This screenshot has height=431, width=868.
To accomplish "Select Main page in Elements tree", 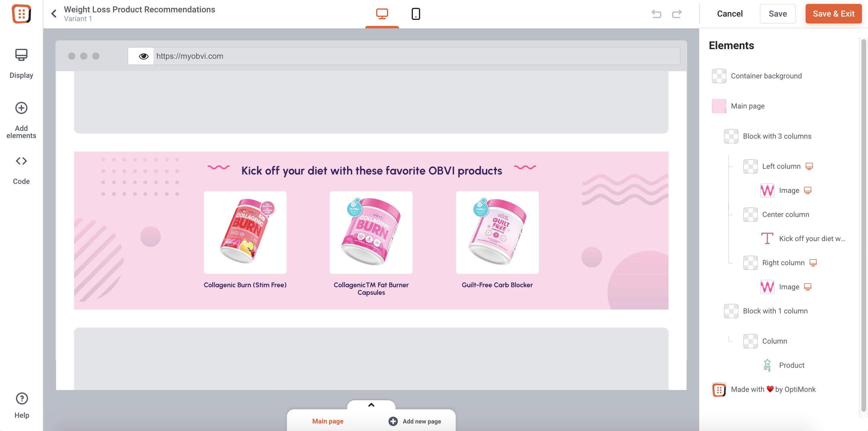I will 747,106.
